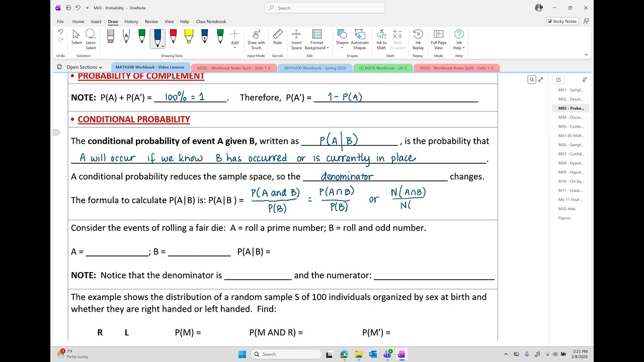Toggle Draw with Touch mode

(256, 39)
